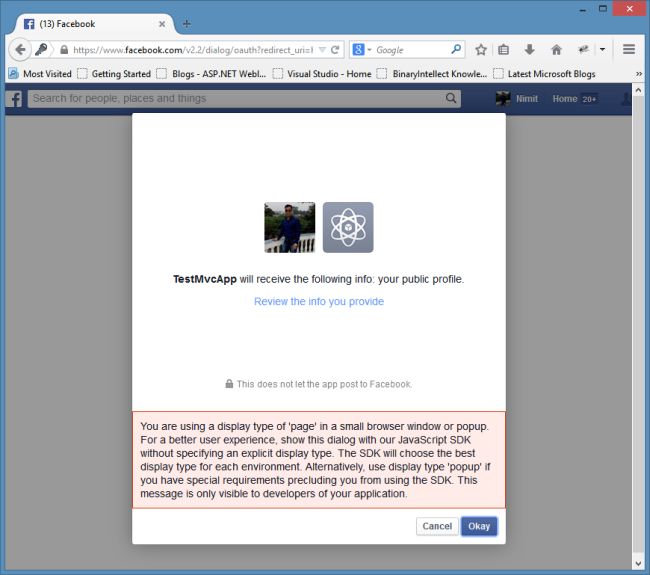The image size is (650, 575).
Task: Open the Google search engine selector dropdown
Action: [x=362, y=50]
